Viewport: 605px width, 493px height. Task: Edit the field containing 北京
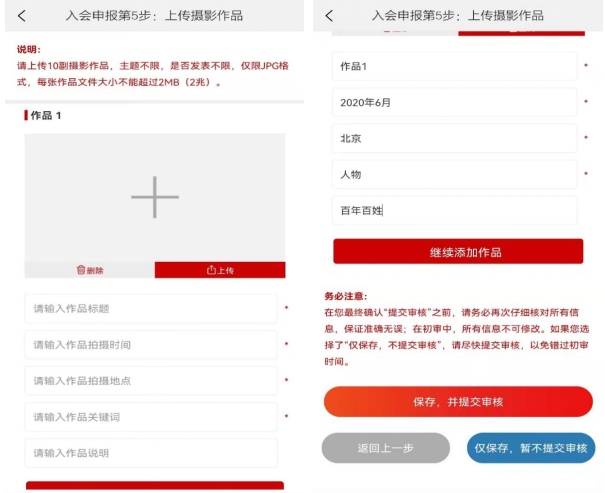coord(455,138)
